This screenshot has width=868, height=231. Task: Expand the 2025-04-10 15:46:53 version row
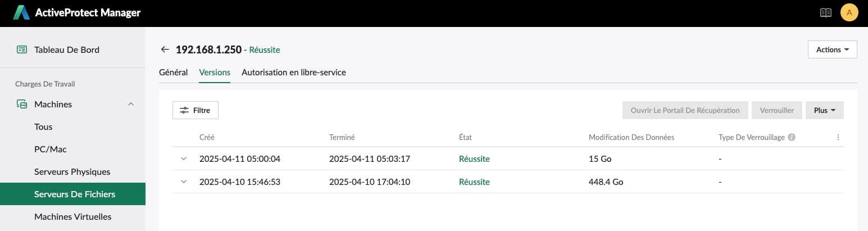(183, 182)
